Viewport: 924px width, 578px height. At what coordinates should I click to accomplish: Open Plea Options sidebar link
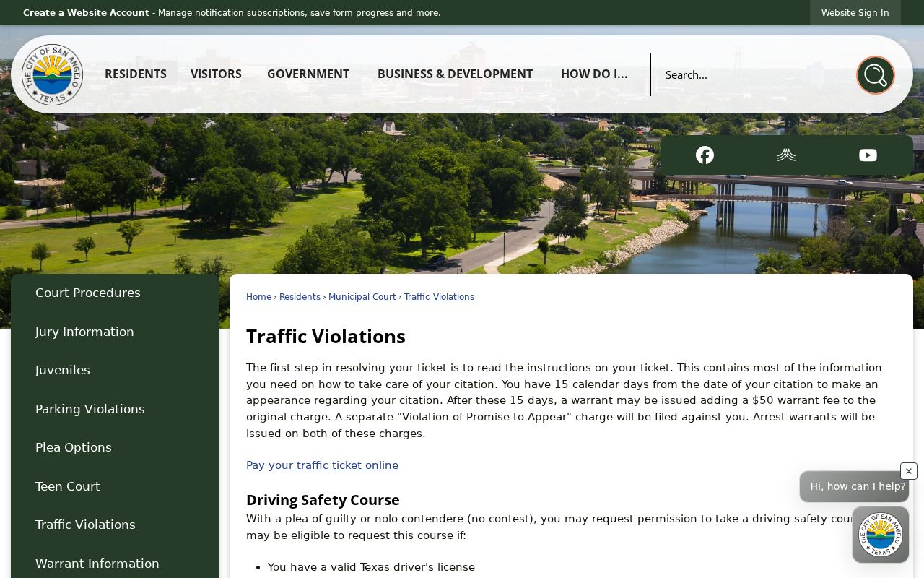[115, 447]
